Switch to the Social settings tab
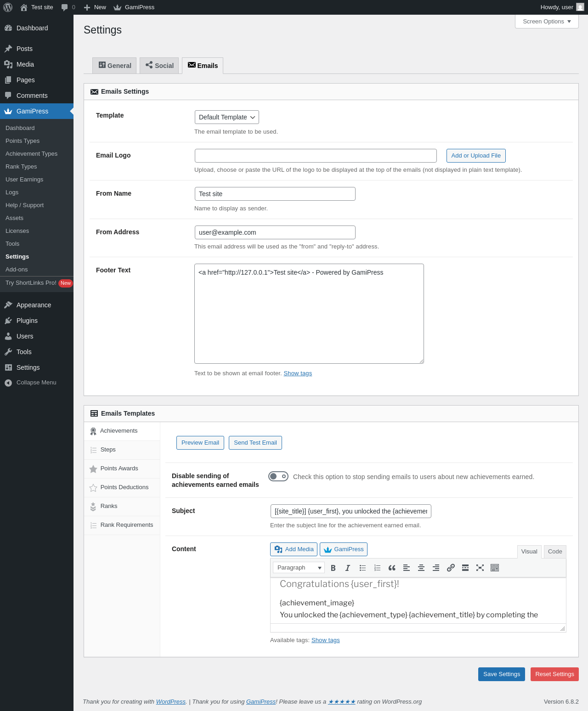The height and width of the screenshot is (711, 588). (x=159, y=66)
